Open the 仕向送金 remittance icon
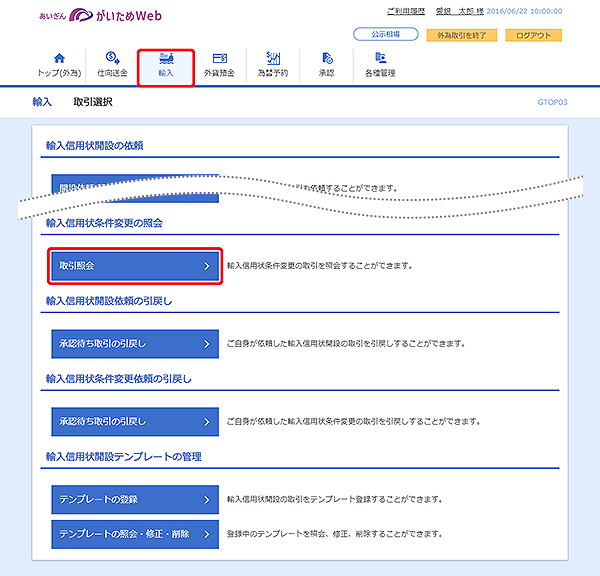600x576 pixels. pyautogui.click(x=112, y=58)
